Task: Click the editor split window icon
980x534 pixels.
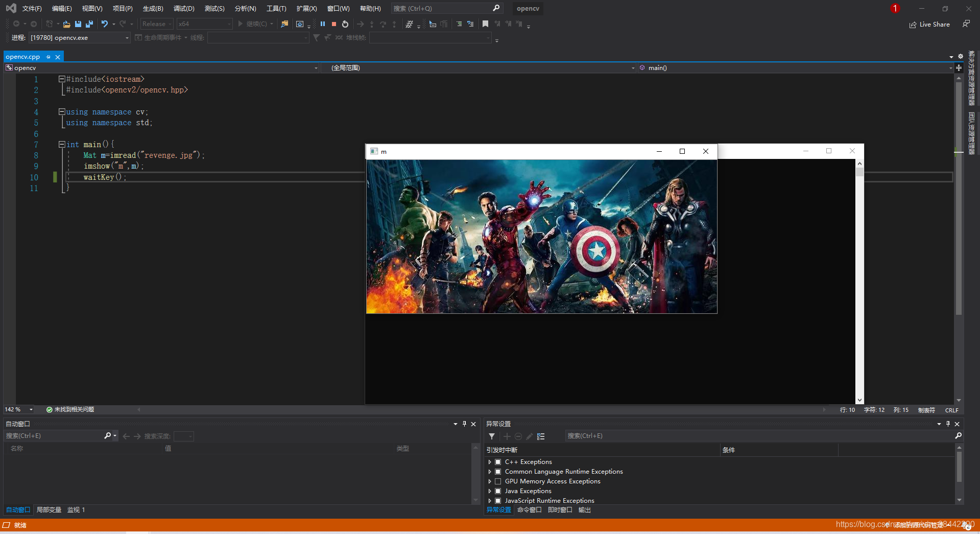Action: [959, 67]
